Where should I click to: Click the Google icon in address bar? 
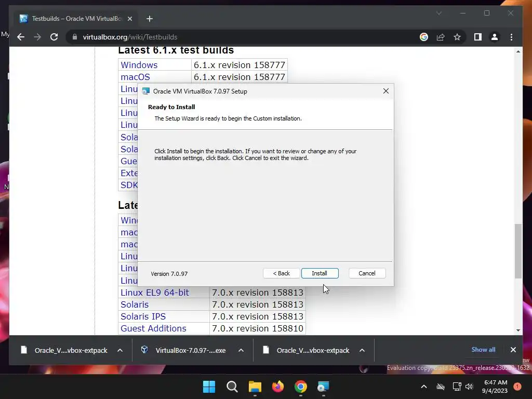click(x=424, y=37)
